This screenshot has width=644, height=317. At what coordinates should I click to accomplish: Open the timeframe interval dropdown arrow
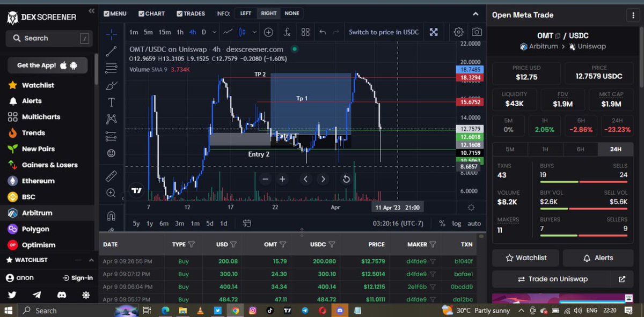click(x=214, y=32)
